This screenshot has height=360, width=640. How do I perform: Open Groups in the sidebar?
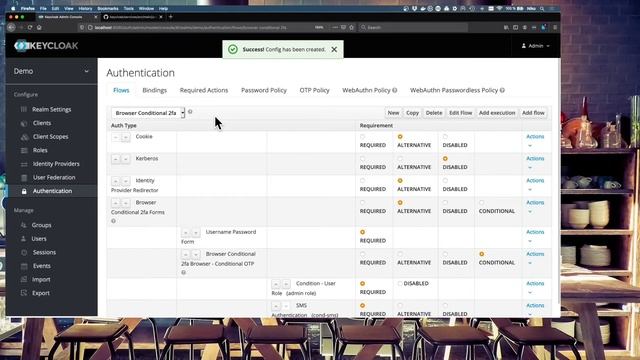point(42,225)
